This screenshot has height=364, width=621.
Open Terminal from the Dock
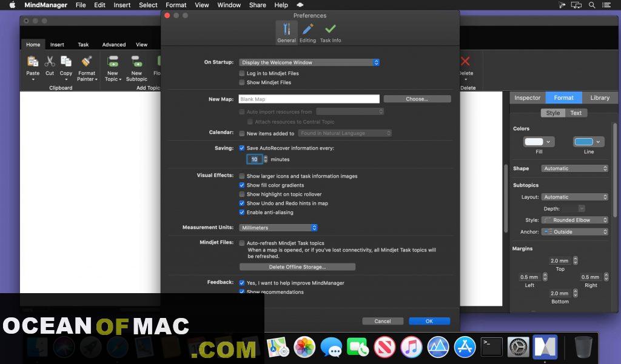(491, 347)
